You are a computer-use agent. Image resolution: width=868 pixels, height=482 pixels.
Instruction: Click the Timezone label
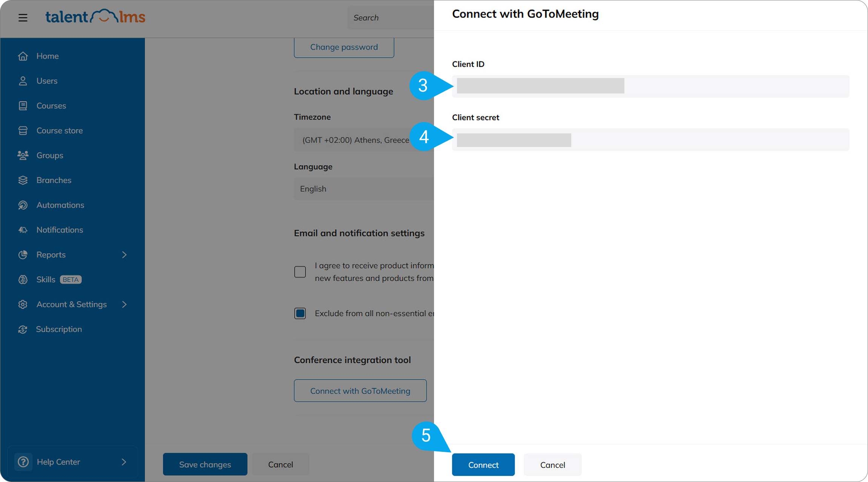click(x=312, y=117)
